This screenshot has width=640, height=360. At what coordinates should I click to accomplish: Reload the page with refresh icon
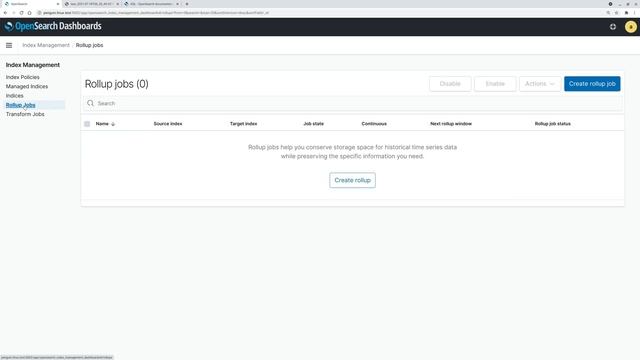21,13
